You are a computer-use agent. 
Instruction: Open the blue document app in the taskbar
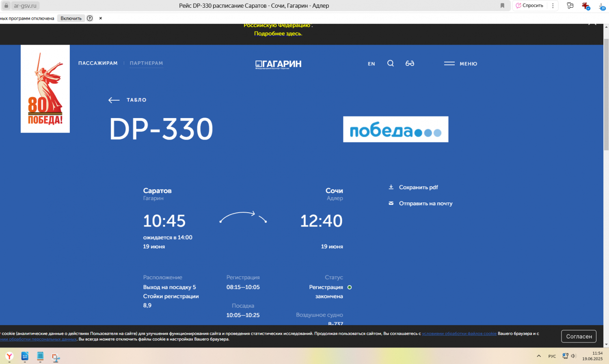click(x=25, y=356)
